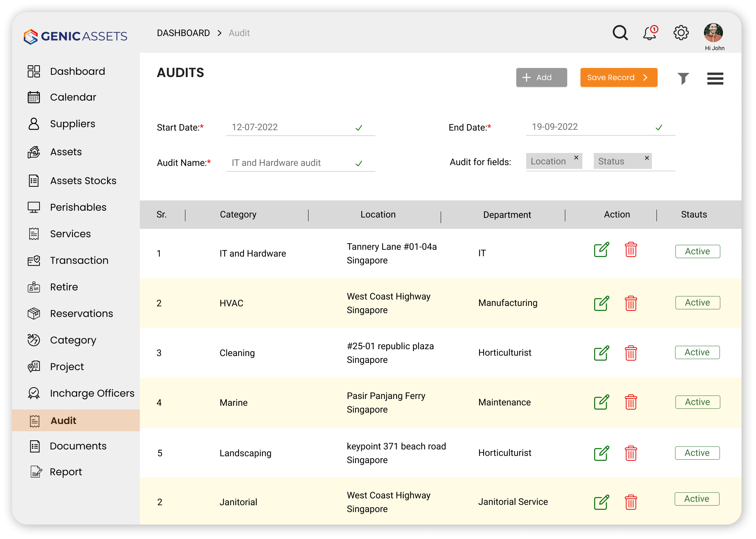Open the filter funnel icon
756x539 pixels.
point(683,78)
